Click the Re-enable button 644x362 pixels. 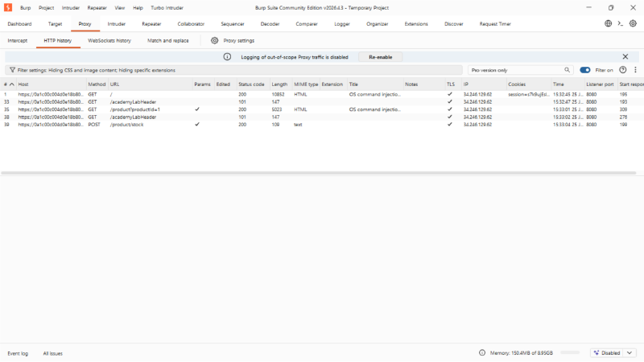tap(380, 57)
